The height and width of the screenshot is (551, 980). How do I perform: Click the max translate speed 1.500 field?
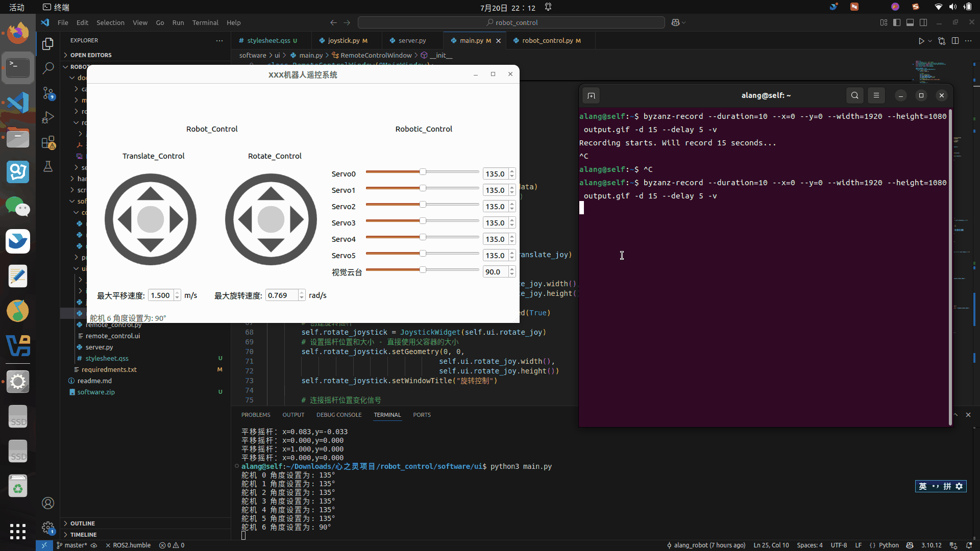(161, 295)
